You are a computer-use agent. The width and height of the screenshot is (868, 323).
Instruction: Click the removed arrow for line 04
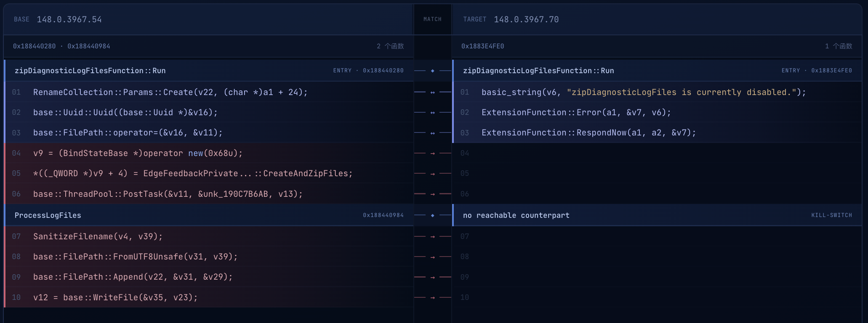tap(432, 153)
